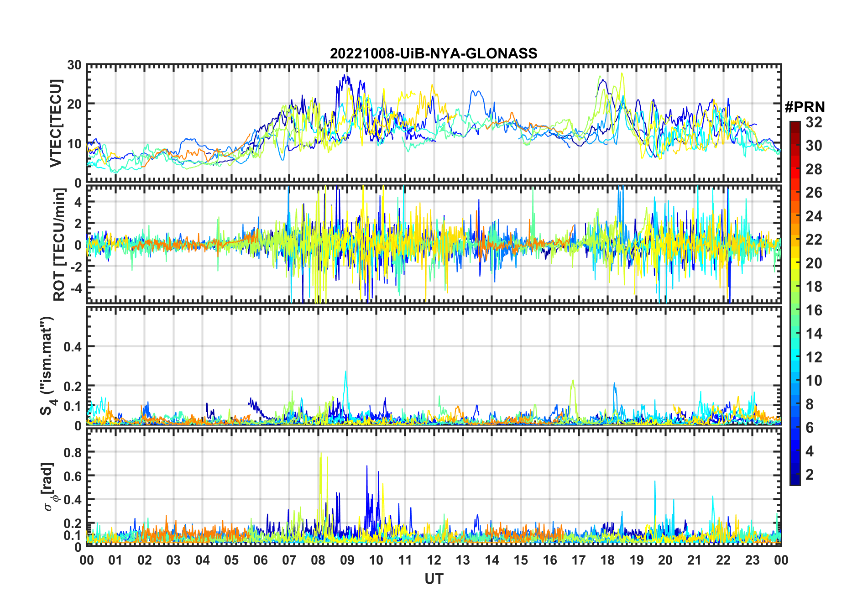Click the plot title 20221008-UiB-NYA-GLONASS
Image resolution: width=868 pixels, height=607 pixels.
pyautogui.click(x=434, y=53)
